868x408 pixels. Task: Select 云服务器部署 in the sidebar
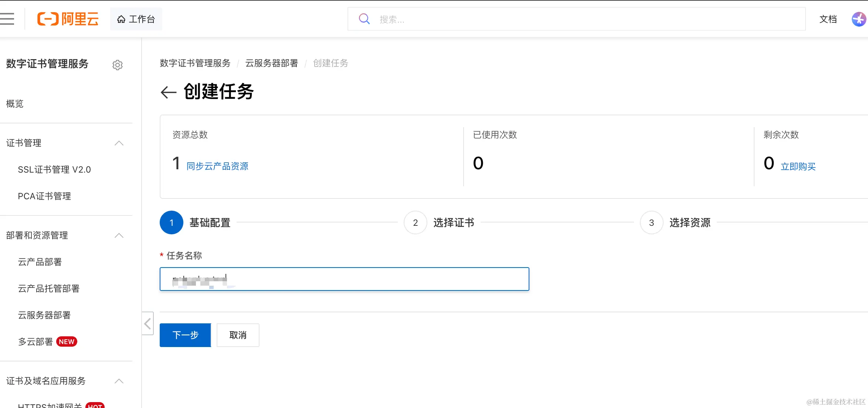click(x=44, y=315)
